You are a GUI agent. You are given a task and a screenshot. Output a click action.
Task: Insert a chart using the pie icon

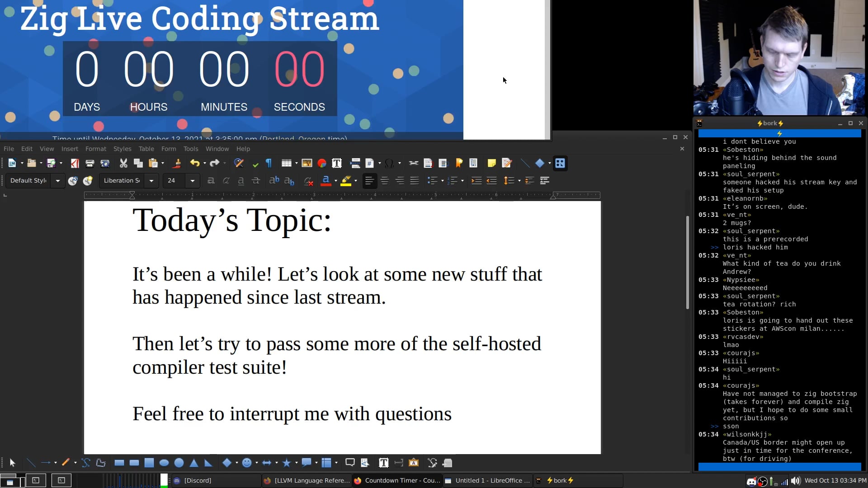point(322,164)
